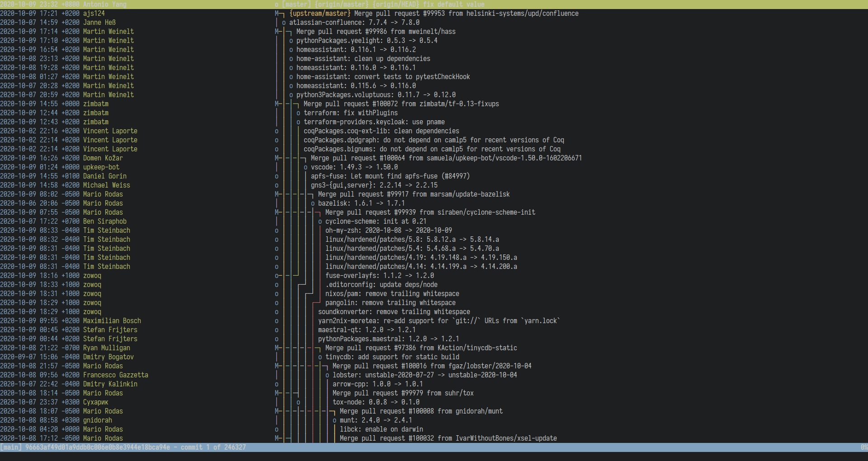This screenshot has height=461, width=868.
Task: Click 'commit 1 of 246327' status text
Action: coord(213,447)
